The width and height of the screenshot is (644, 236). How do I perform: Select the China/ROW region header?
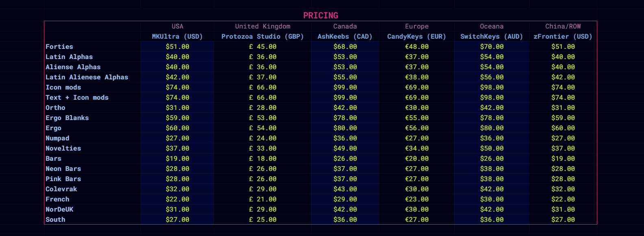(x=563, y=26)
